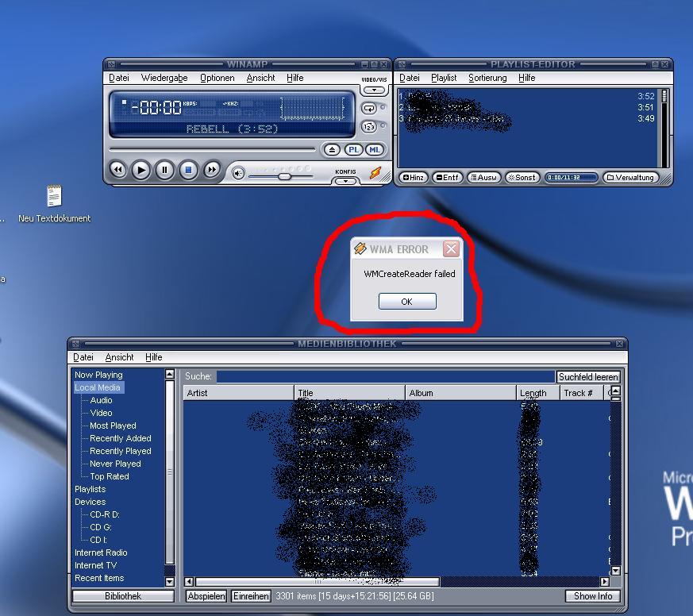Screen dimensions: 693x616
Task: Select Internet TV in library tree
Action: 95,566
